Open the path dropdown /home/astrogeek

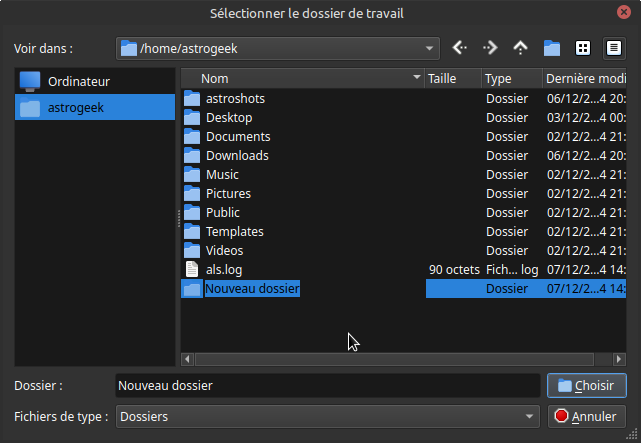coord(278,48)
